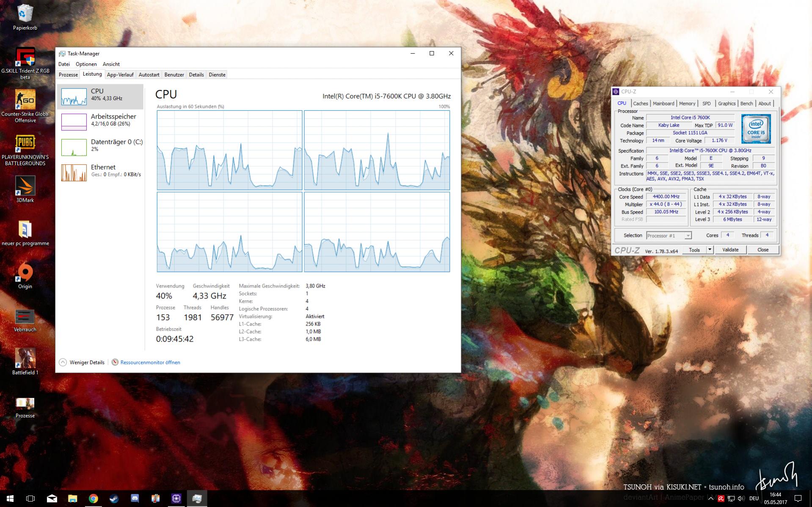Open the Mainboard tab in CPU-Z
The width and height of the screenshot is (812, 507).
point(663,104)
